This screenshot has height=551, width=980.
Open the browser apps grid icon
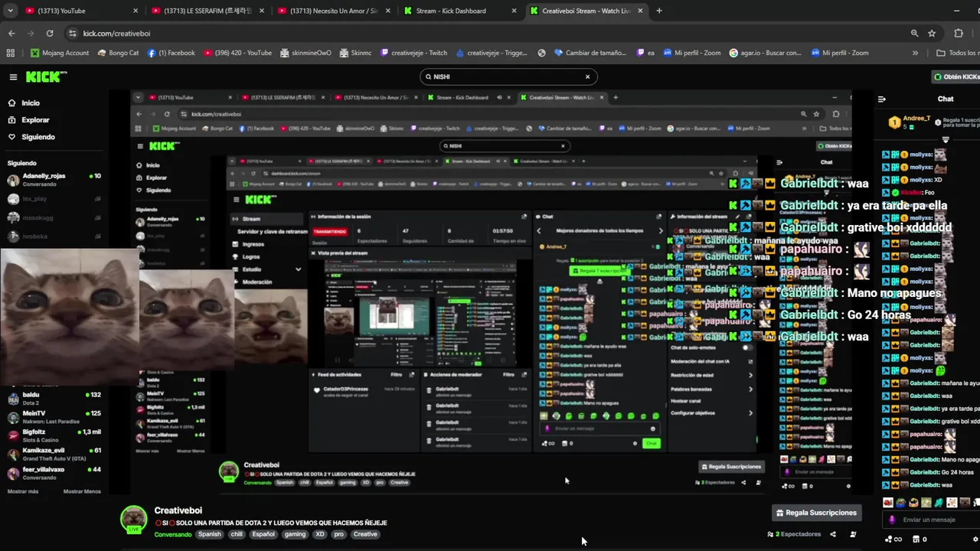pos(10,53)
